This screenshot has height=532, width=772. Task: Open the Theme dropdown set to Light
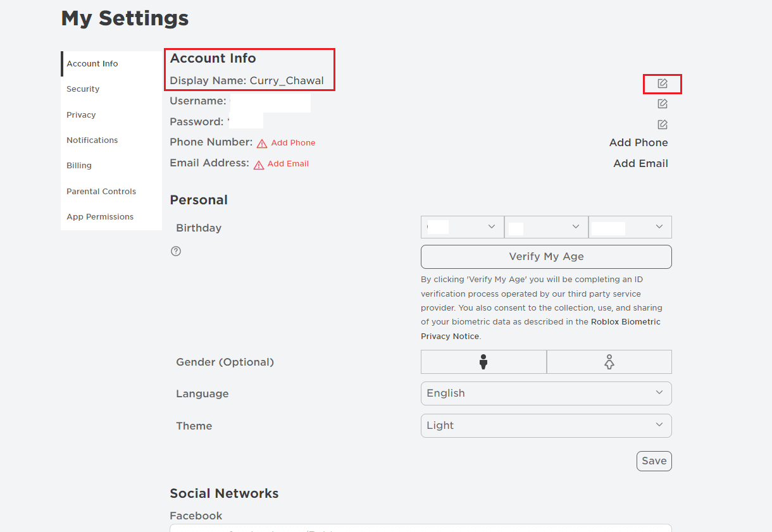point(546,425)
